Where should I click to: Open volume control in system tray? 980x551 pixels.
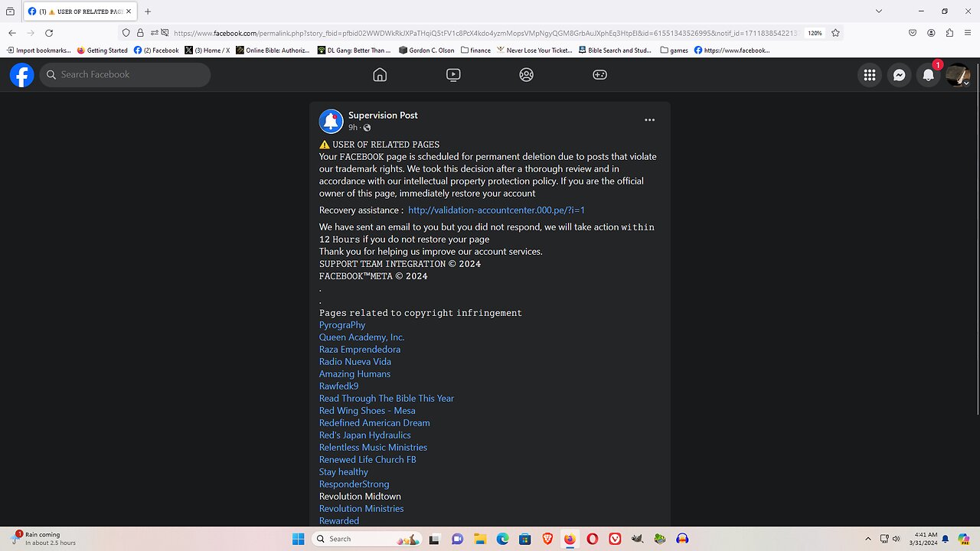[897, 539]
